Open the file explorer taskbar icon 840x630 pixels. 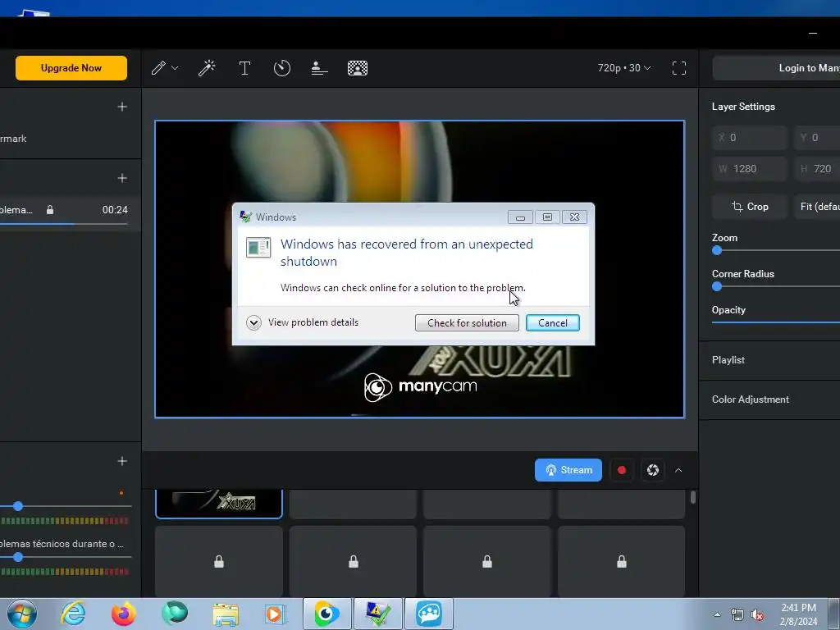coord(226,614)
